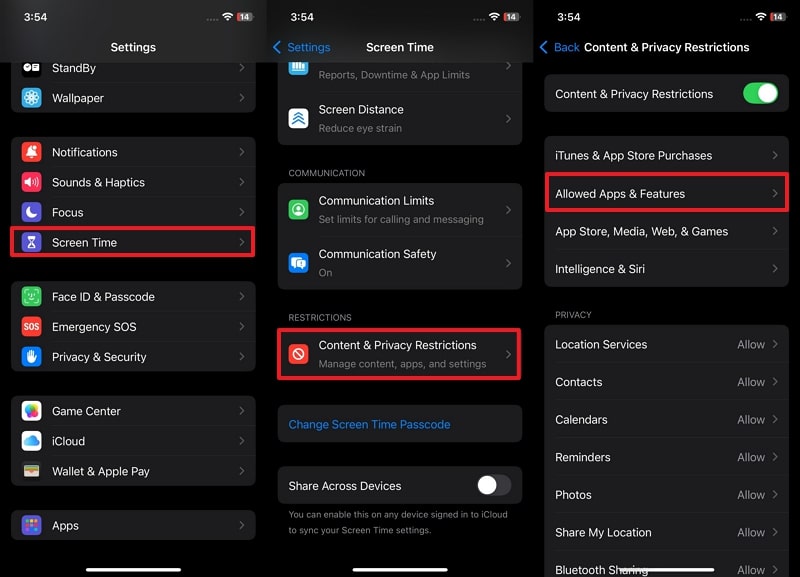The image size is (800, 577).
Task: Open the Allowed Apps & Features row
Action: click(666, 193)
